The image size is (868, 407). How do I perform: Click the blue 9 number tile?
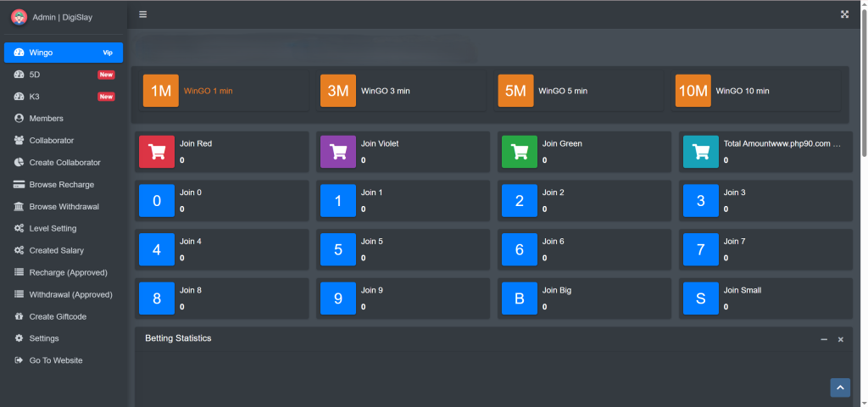tap(338, 298)
